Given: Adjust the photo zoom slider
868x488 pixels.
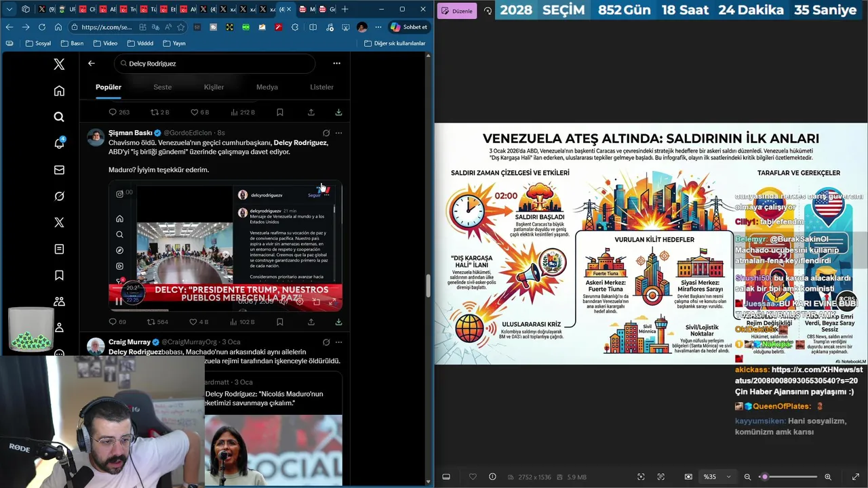Looking at the screenshot, I should click(788, 477).
